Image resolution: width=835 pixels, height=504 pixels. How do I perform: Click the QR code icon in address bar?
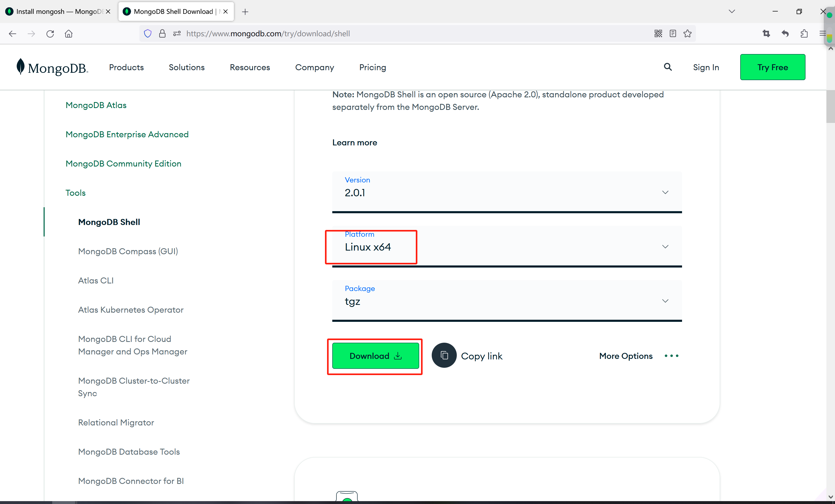tap(658, 34)
